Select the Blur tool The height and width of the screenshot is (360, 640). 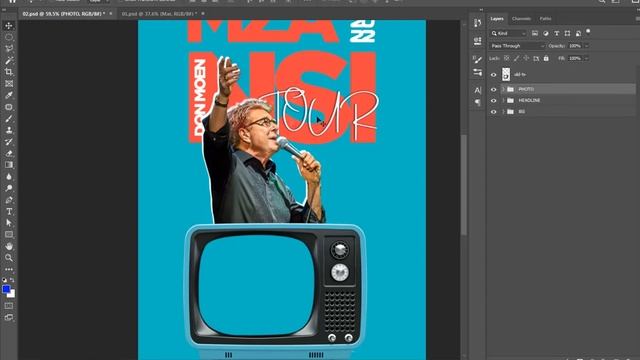point(9,177)
